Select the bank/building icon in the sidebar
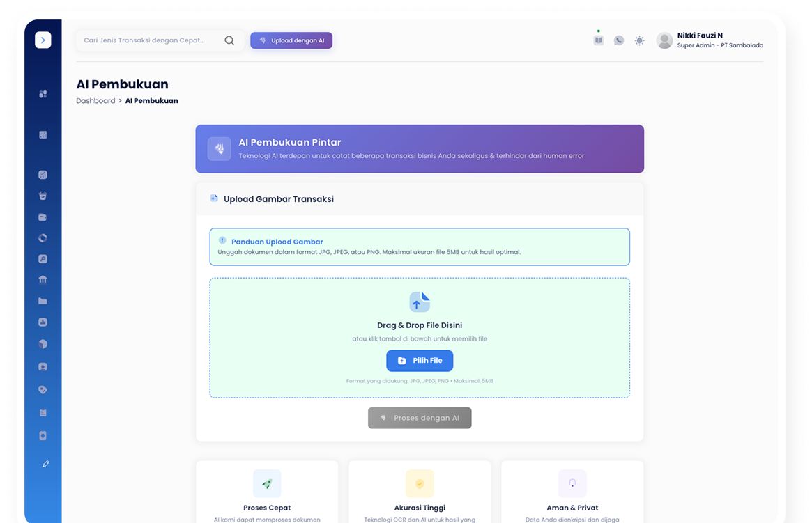Image resolution: width=812 pixels, height=523 pixels. [43, 279]
